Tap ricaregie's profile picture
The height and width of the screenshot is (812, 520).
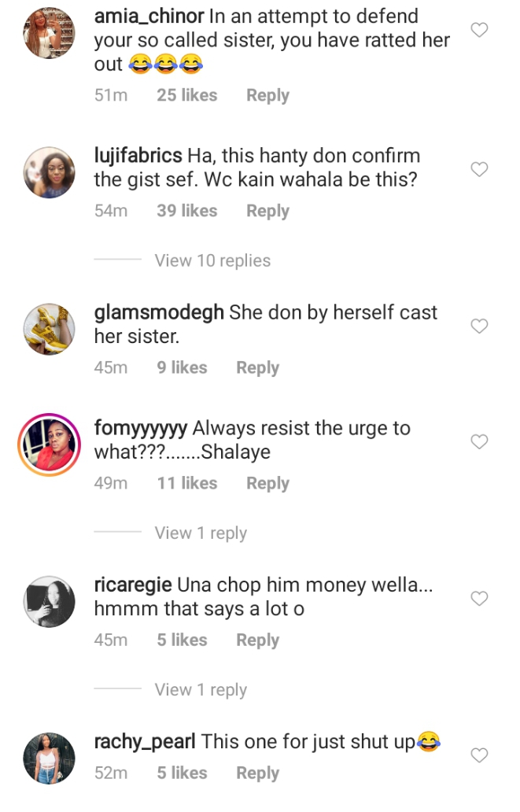point(50,602)
